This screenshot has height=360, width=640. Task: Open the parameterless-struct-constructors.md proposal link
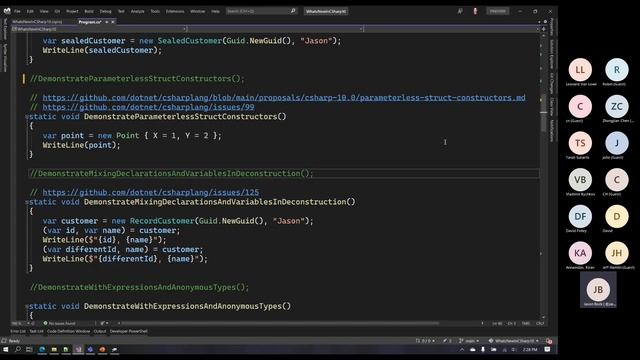point(284,98)
